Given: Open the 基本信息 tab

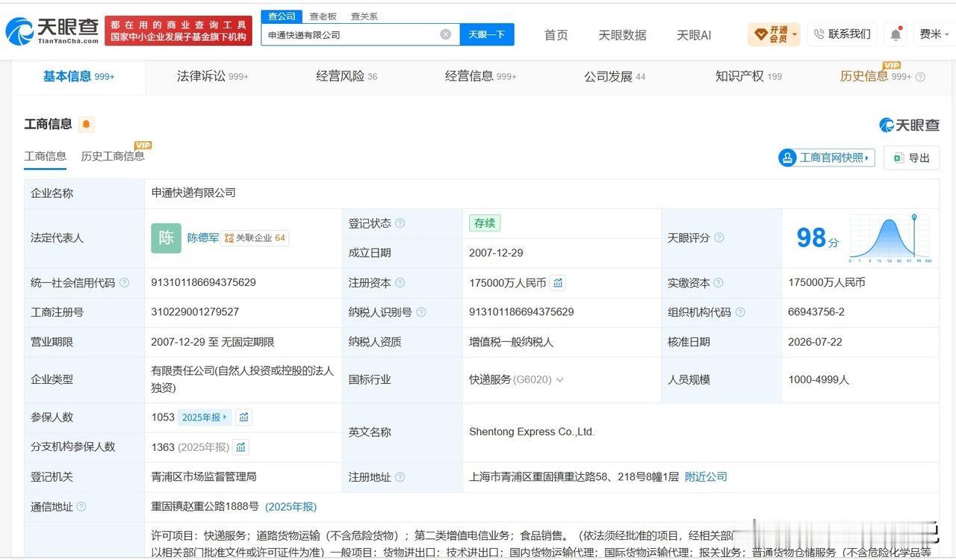Looking at the screenshot, I should 78,76.
